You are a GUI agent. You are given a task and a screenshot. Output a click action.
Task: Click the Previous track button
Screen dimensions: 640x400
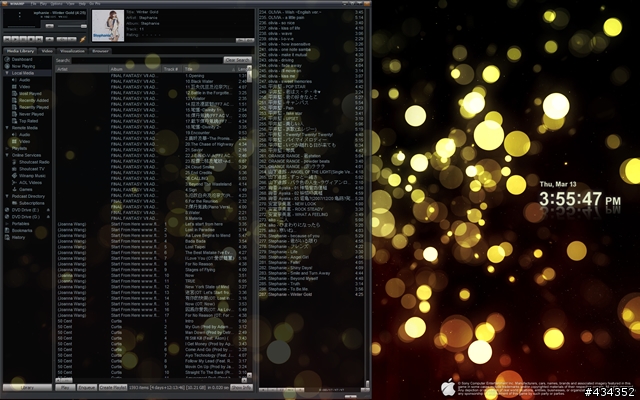pyautogui.click(x=7, y=39)
